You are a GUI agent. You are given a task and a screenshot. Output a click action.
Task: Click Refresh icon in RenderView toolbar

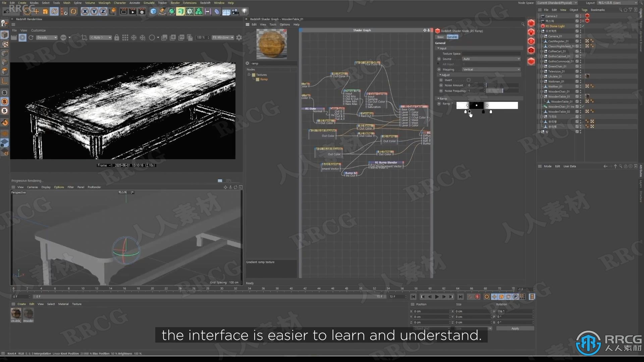[x=31, y=38]
